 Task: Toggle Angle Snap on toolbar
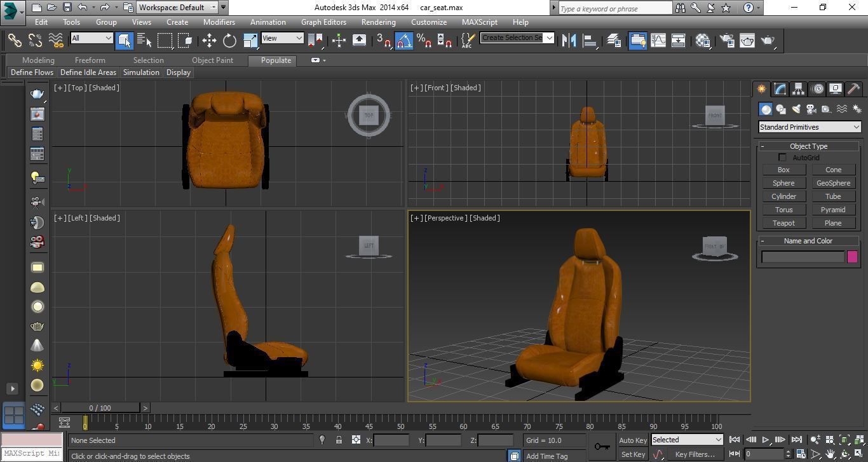coord(403,40)
